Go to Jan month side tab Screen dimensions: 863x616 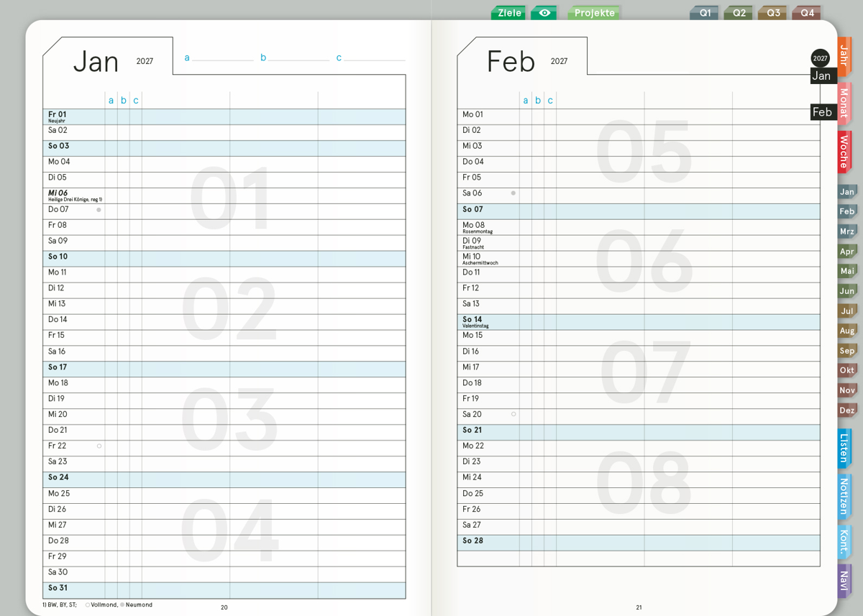pyautogui.click(x=847, y=191)
